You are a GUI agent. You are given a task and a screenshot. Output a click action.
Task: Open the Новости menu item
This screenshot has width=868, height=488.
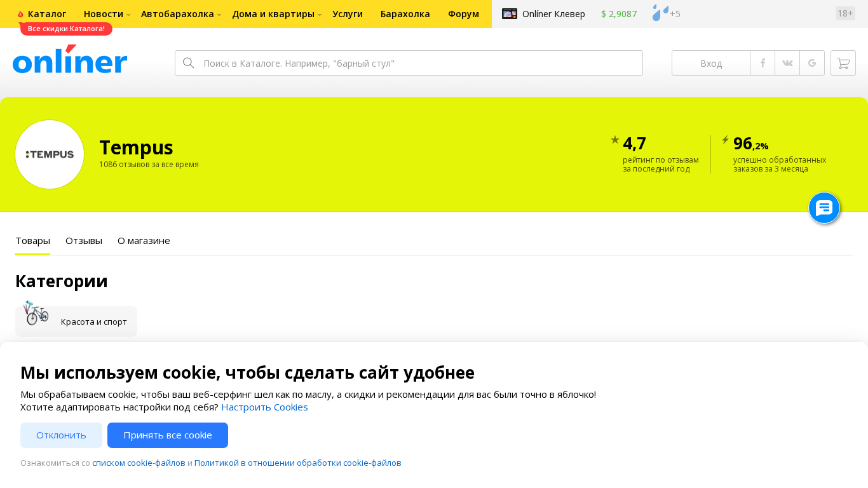(x=104, y=14)
